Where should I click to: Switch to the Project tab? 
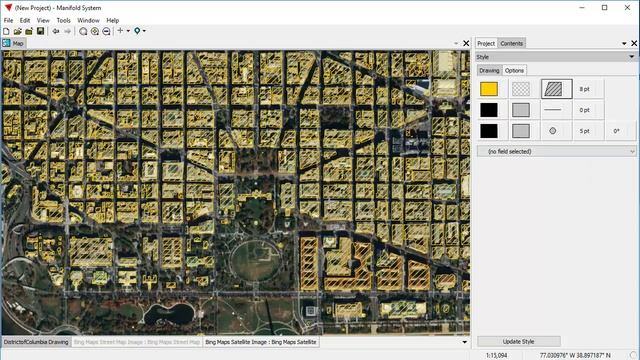click(486, 43)
